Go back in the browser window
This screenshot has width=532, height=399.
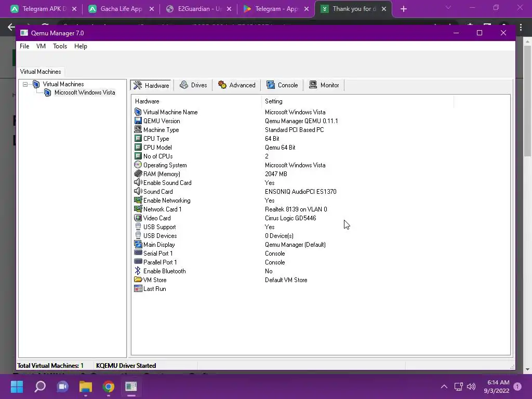[11, 27]
